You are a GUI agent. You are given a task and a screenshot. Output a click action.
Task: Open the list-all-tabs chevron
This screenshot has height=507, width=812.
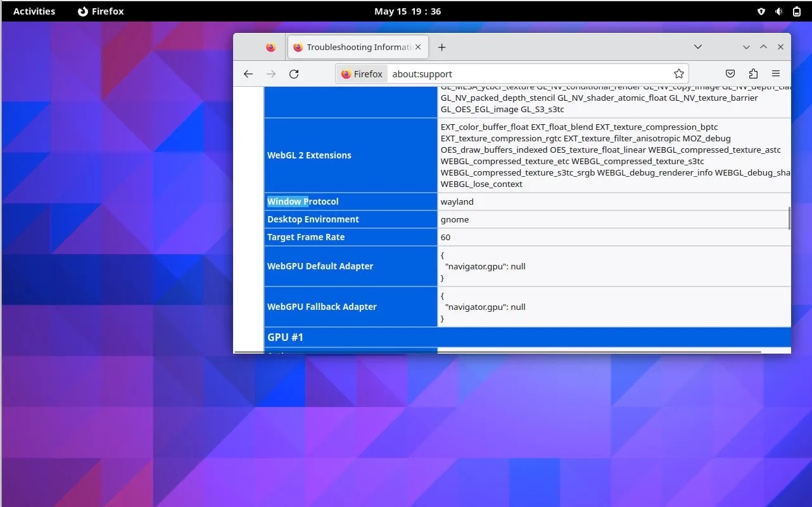point(698,46)
